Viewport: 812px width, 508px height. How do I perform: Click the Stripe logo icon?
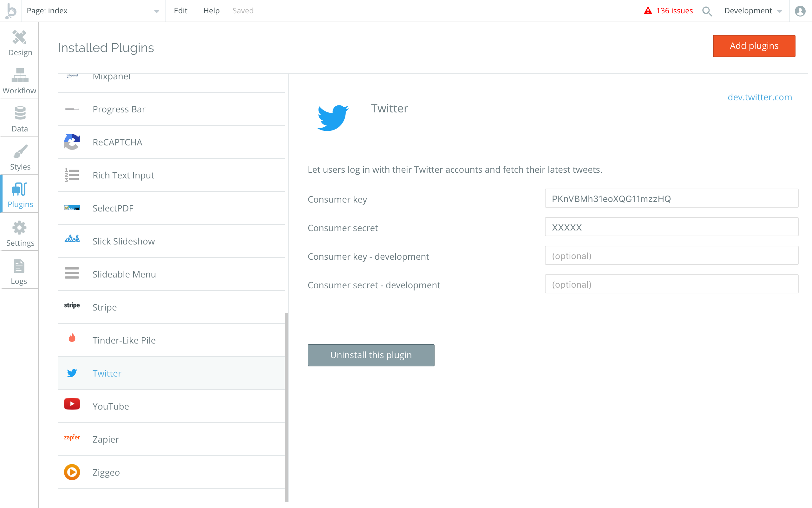pyautogui.click(x=72, y=305)
